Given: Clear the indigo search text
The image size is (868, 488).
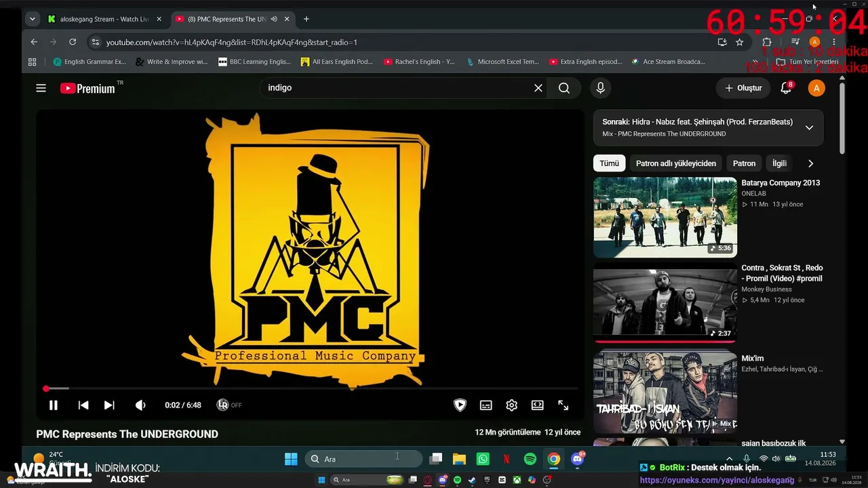Looking at the screenshot, I should (x=538, y=88).
